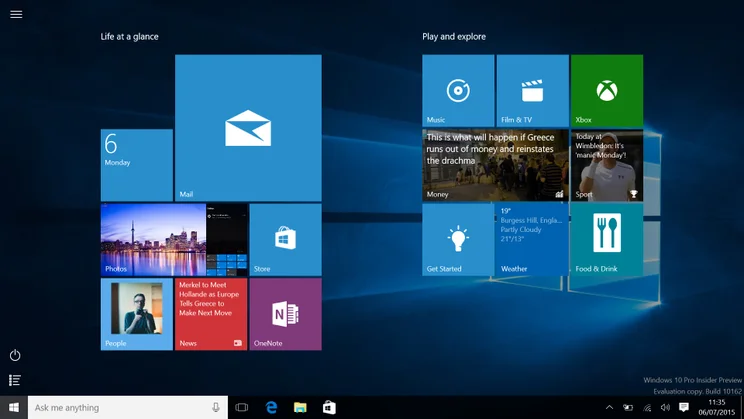The image size is (744, 419).
Task: Launch the green Xbox tile
Action: tap(607, 91)
